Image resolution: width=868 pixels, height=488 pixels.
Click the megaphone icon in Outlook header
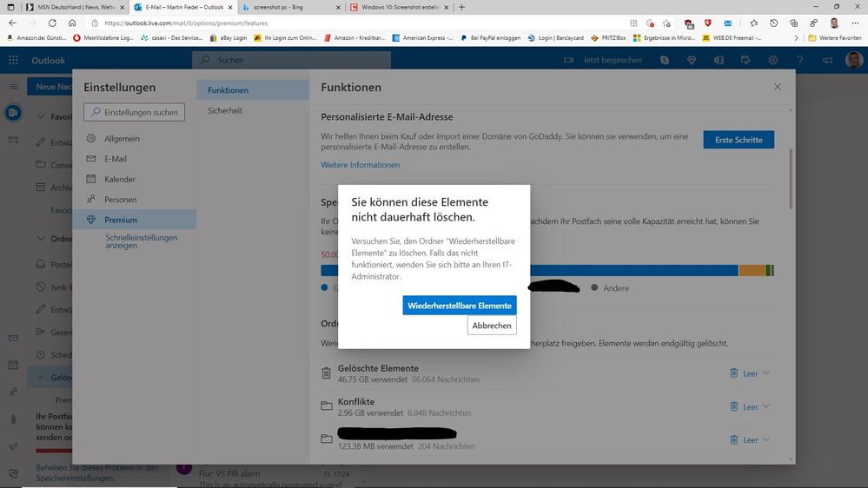click(827, 60)
